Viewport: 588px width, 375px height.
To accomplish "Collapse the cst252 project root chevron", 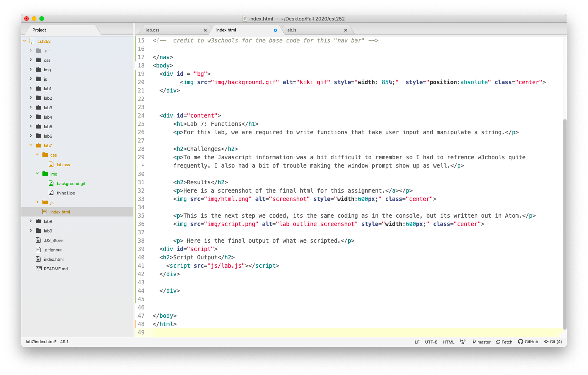I will 25,41.
